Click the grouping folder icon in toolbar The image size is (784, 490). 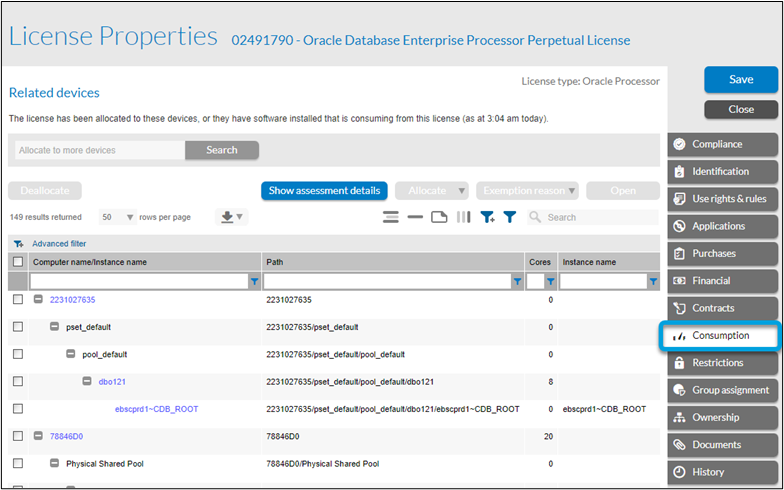click(x=439, y=217)
